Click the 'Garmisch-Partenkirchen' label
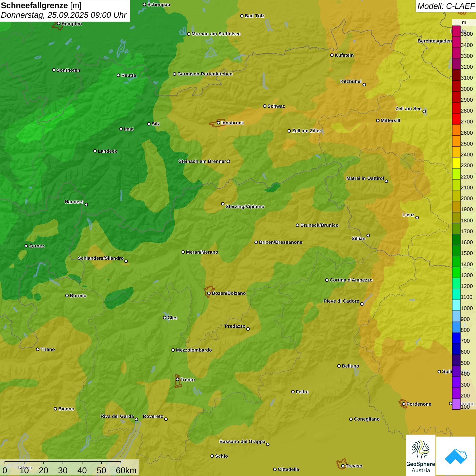The height and width of the screenshot is (476, 476). [205, 74]
